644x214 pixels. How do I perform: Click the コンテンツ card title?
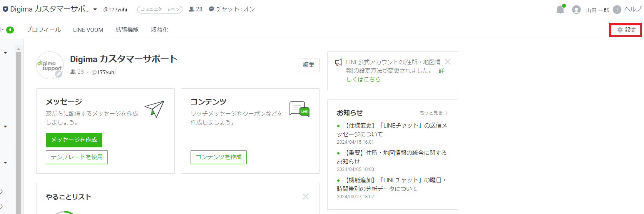pos(208,102)
